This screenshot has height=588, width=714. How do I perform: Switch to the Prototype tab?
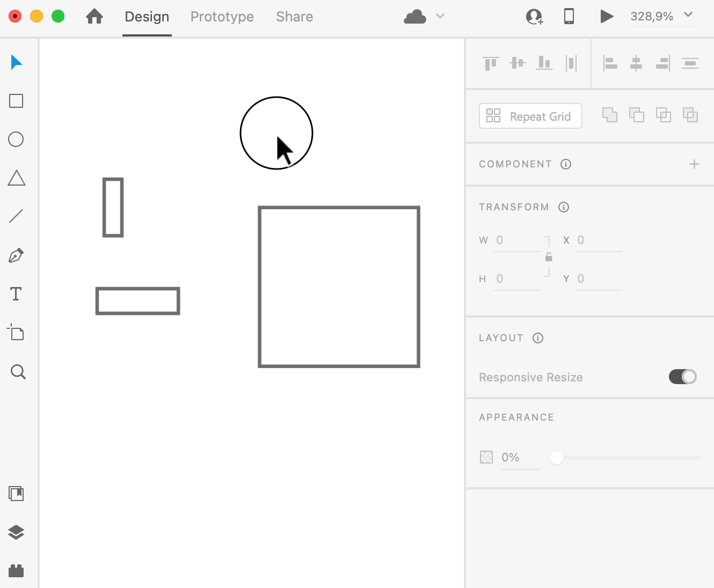(x=222, y=17)
